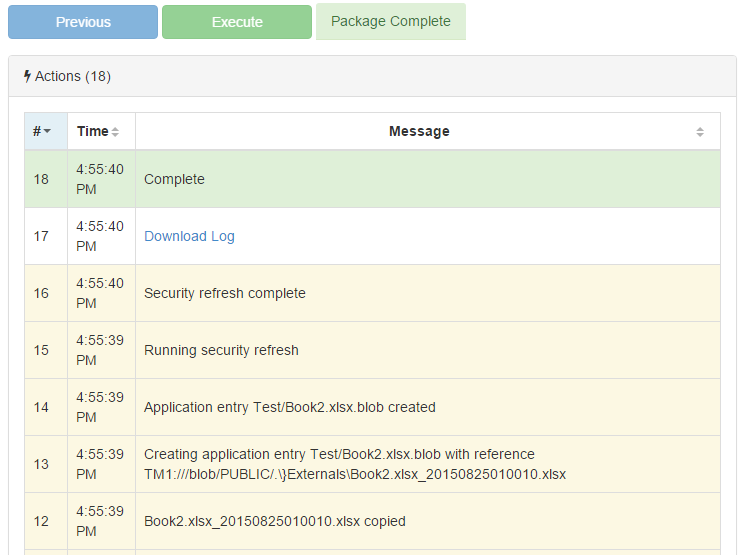Viewport: 745px width, 555px height.
Task: Click the sort arrow in # column header
Action: 47,132
